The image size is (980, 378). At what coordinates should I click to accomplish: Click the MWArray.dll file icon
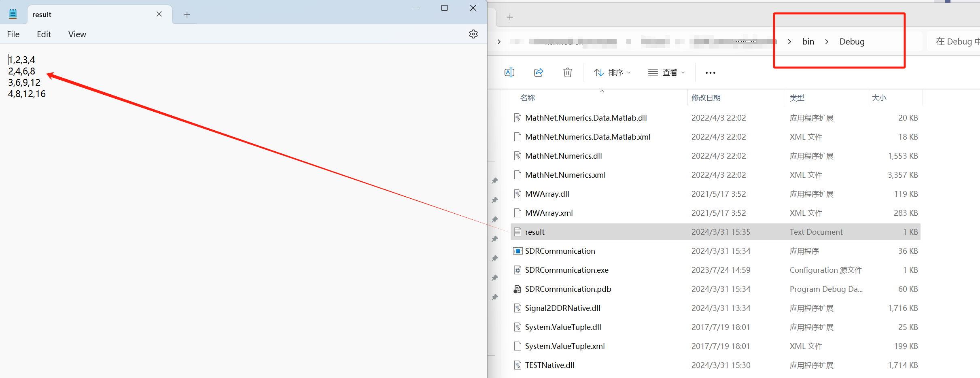518,194
